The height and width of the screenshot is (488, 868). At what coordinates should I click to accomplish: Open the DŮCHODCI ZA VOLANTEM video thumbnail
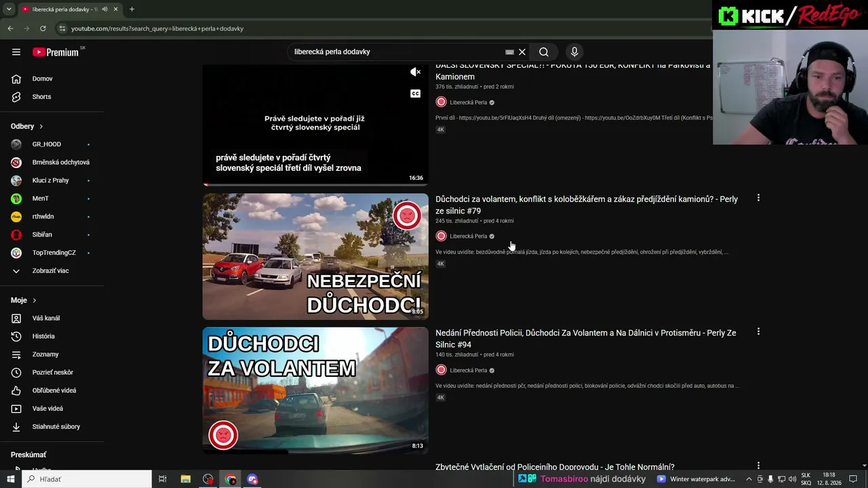pyautogui.click(x=315, y=390)
